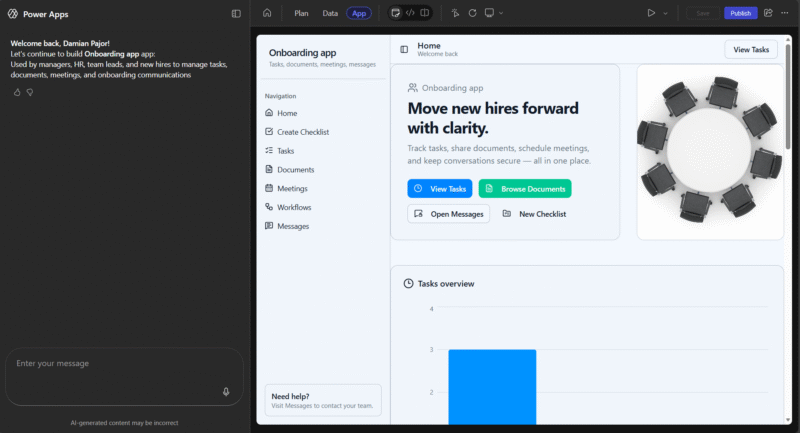Image resolution: width=800 pixels, height=433 pixels.
Task: Switch to the code view icon
Action: [410, 13]
